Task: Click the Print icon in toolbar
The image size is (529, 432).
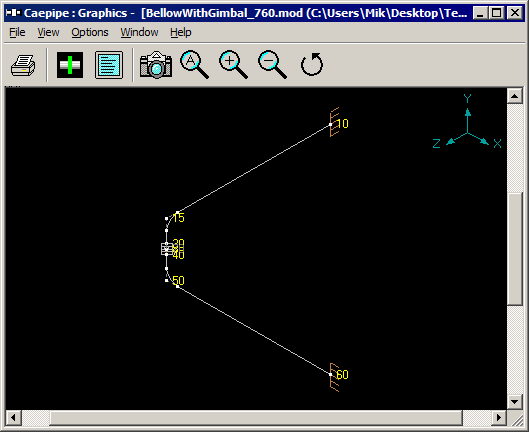Action: [23, 65]
